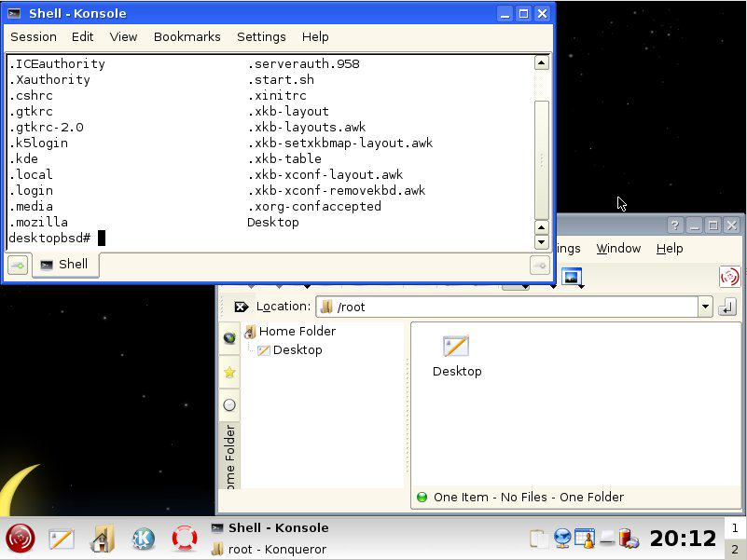Switch to virtual desktop 1
This screenshot has width=747, height=560.
tap(735, 528)
